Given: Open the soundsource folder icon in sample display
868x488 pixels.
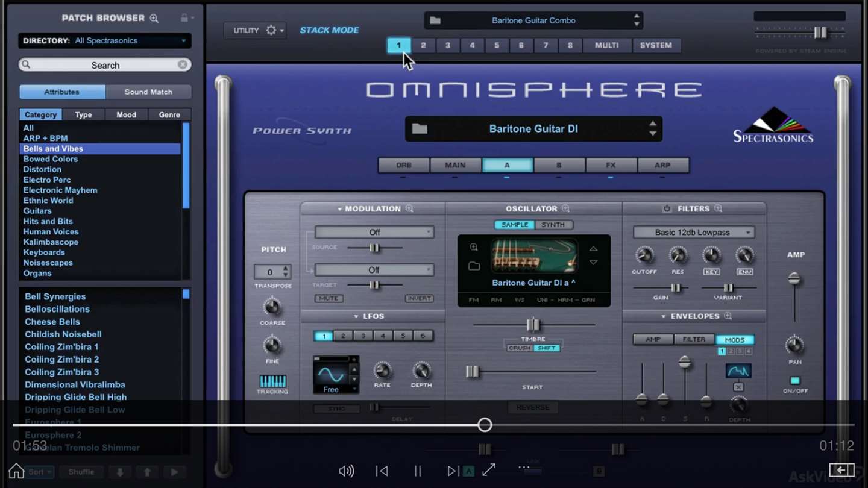Looking at the screenshot, I should [474, 266].
